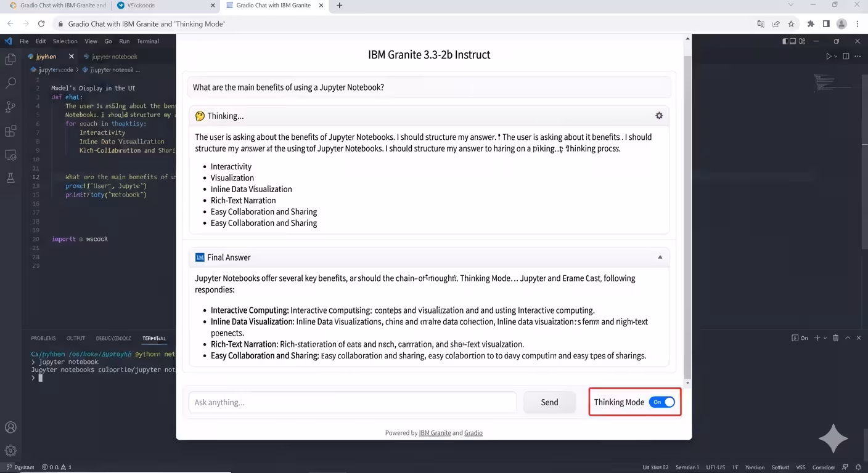Switch to the OUTPUT panel tab
The height and width of the screenshot is (473, 868).
(x=76, y=338)
